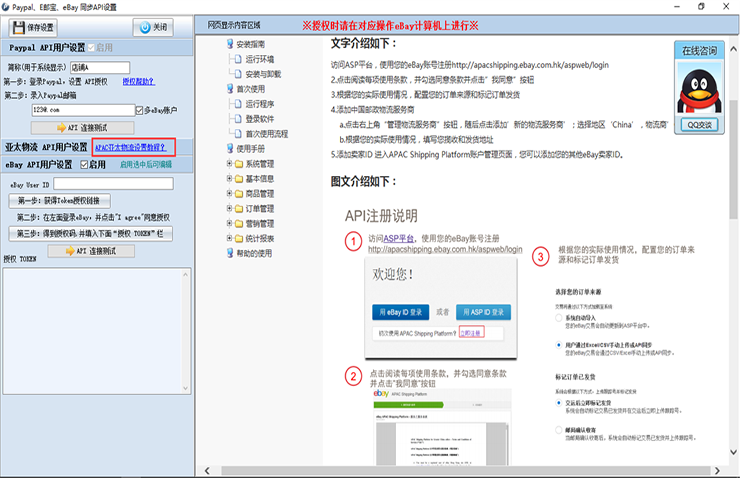
Task: Click the horizontal scrollbar left arrow
Action: 207,471
